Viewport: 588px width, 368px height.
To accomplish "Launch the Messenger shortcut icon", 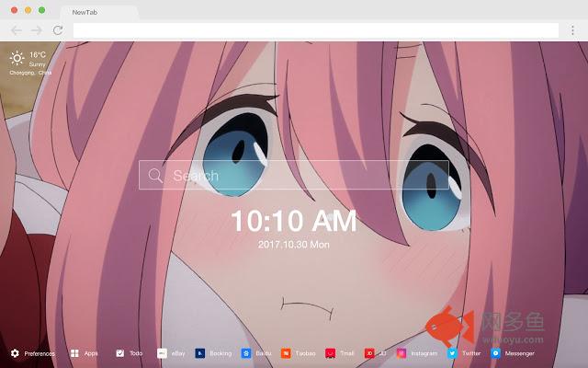I will click(x=495, y=353).
